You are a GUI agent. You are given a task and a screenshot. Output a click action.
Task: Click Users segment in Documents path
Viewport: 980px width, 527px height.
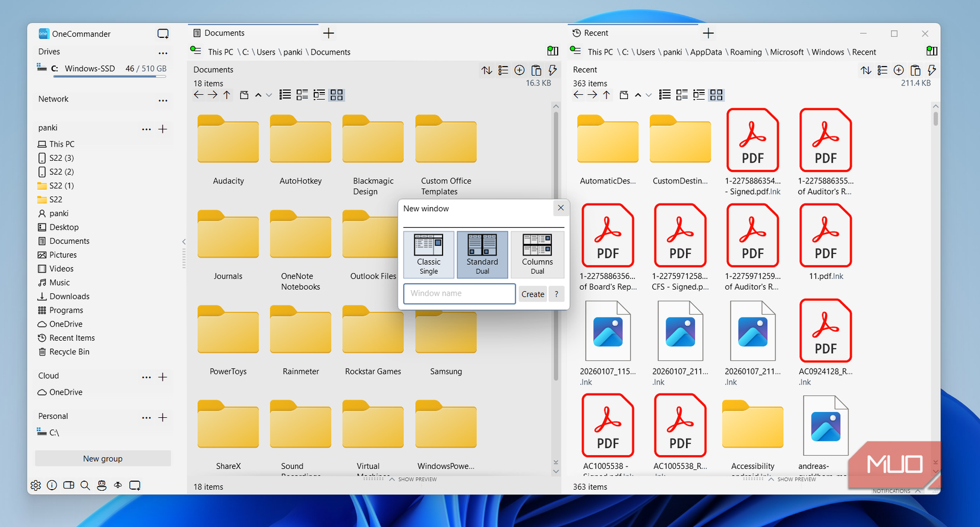click(266, 52)
